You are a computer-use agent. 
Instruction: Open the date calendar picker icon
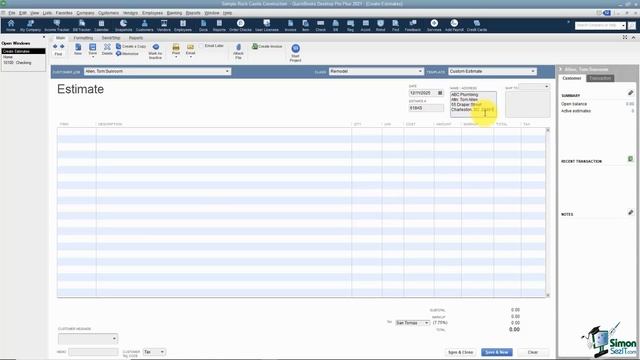(440, 93)
